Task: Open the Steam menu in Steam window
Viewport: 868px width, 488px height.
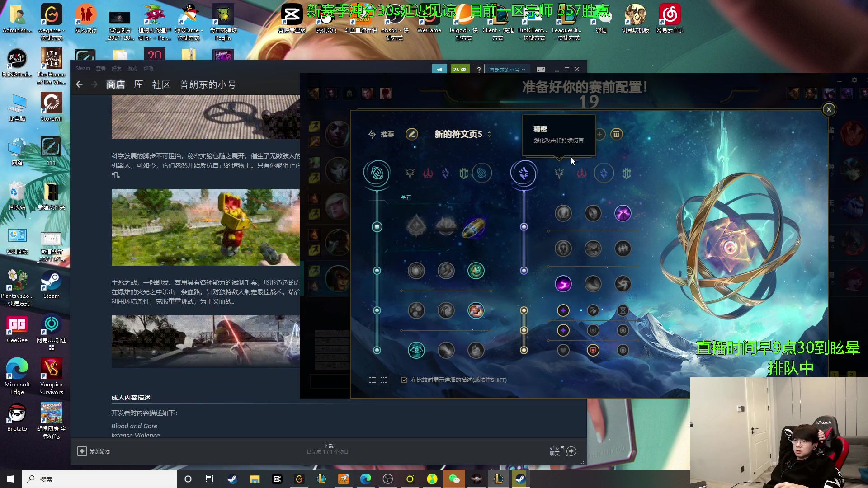Action: point(82,69)
